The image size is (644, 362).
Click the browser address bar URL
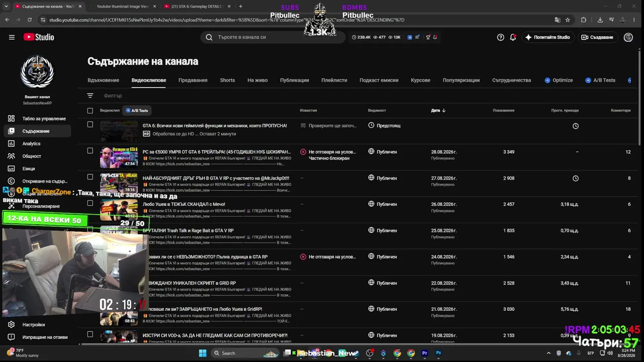(x=226, y=20)
